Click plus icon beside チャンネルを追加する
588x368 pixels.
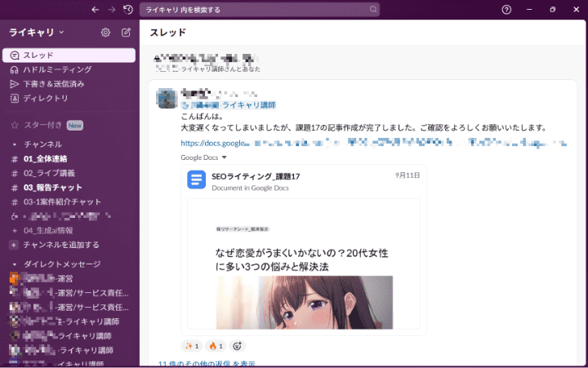pos(14,245)
